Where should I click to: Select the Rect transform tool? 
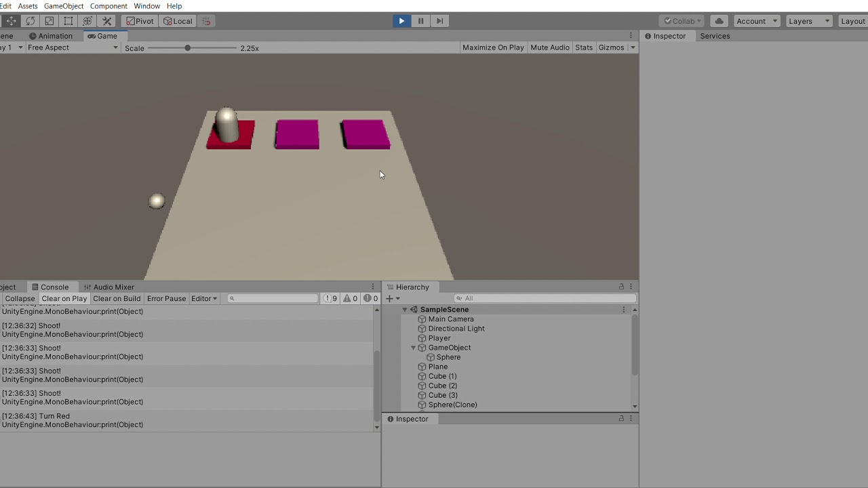(68, 21)
